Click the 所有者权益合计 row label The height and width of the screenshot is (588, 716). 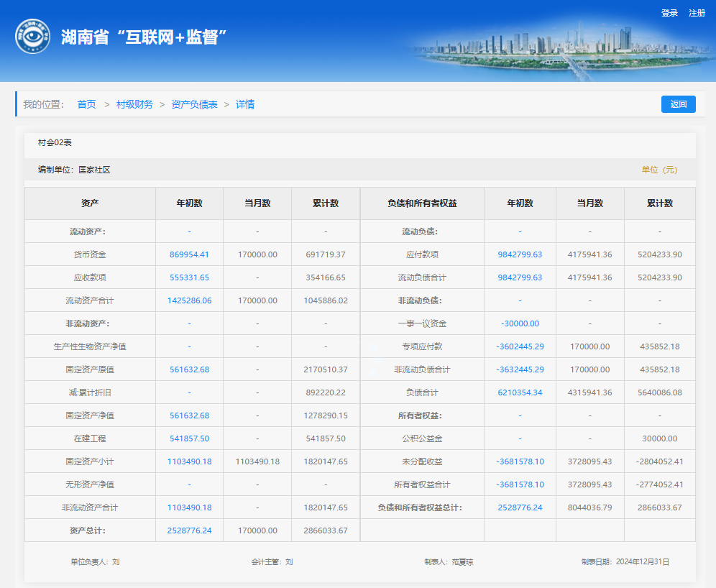click(422, 484)
